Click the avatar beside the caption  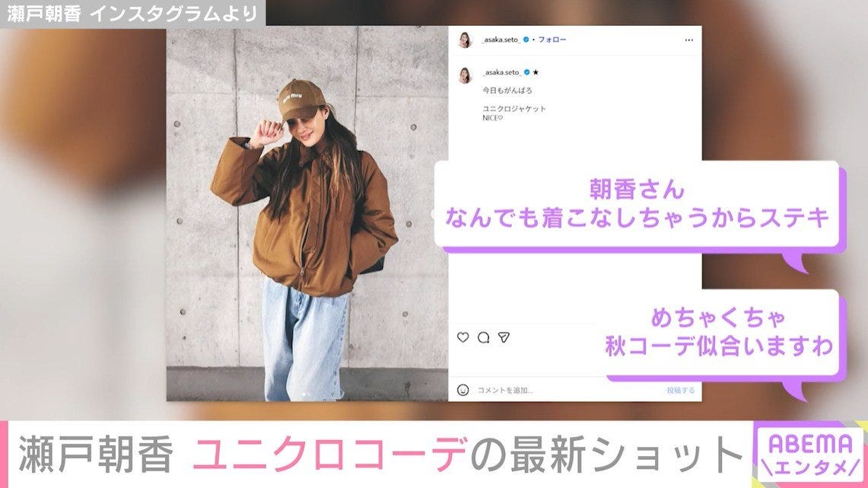(x=465, y=74)
